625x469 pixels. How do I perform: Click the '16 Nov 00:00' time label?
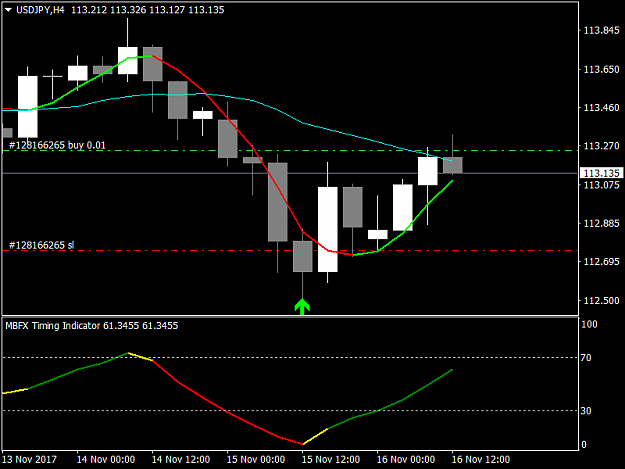[405, 459]
